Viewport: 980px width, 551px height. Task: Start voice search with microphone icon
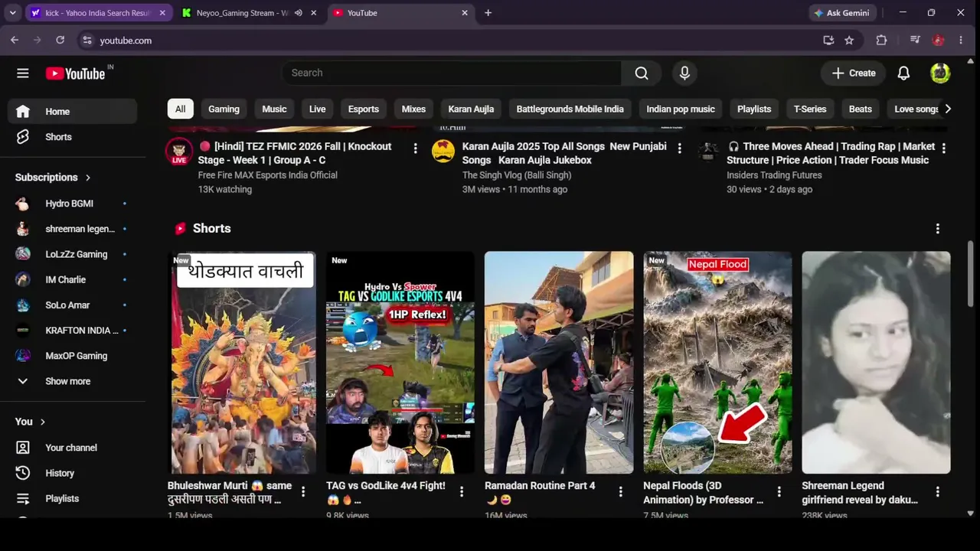click(x=684, y=73)
